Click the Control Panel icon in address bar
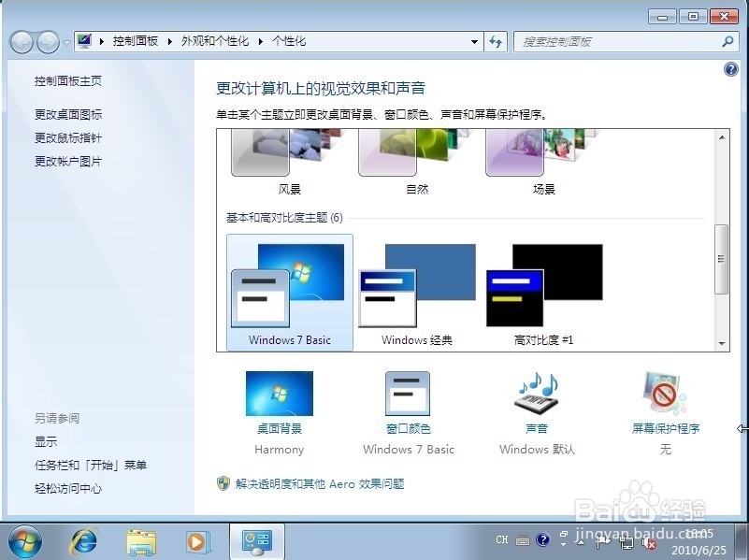The height and width of the screenshot is (560, 749). (x=84, y=41)
